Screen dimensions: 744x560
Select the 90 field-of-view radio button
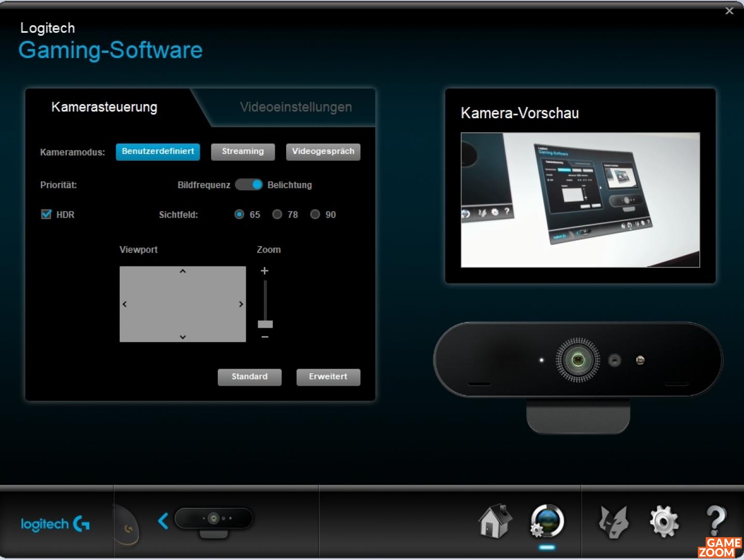315,214
